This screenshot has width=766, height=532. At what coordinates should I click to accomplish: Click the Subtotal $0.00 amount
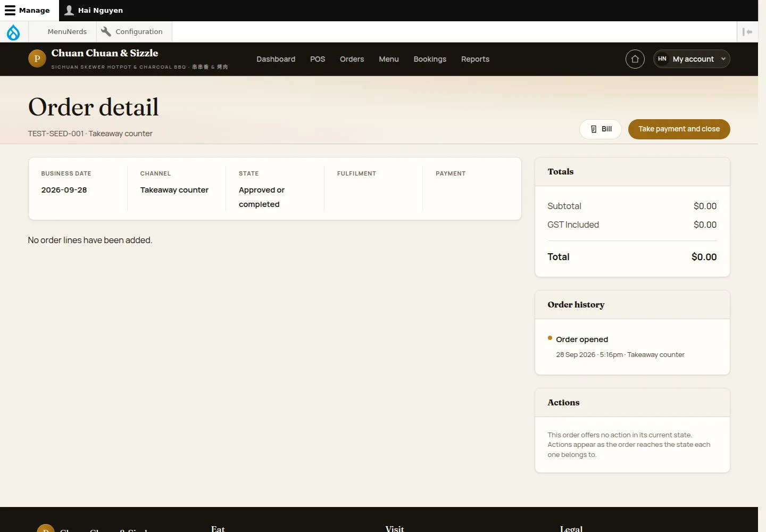click(705, 206)
